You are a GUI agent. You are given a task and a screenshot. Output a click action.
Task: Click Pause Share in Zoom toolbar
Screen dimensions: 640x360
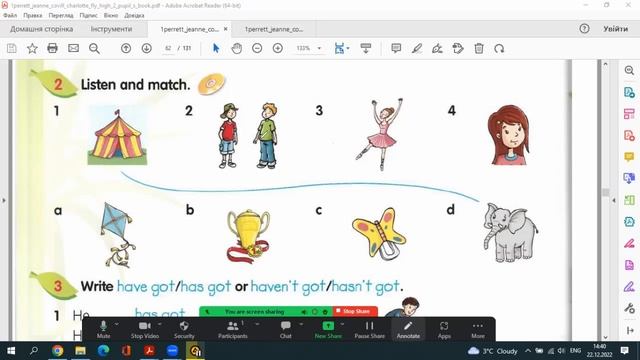pyautogui.click(x=369, y=329)
